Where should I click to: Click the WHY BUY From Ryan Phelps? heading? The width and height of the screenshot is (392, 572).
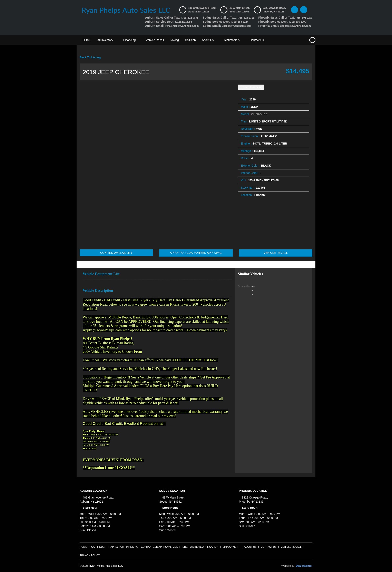pos(107,339)
